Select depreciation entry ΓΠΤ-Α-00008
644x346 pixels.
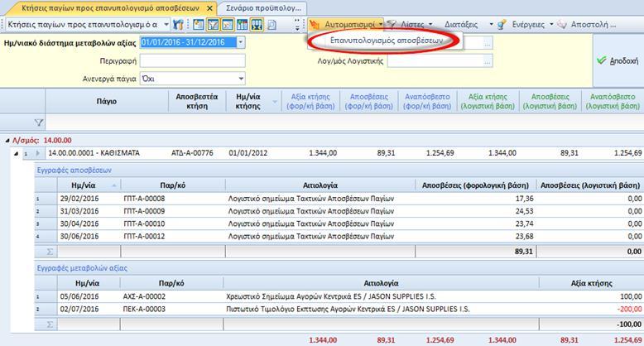point(144,199)
